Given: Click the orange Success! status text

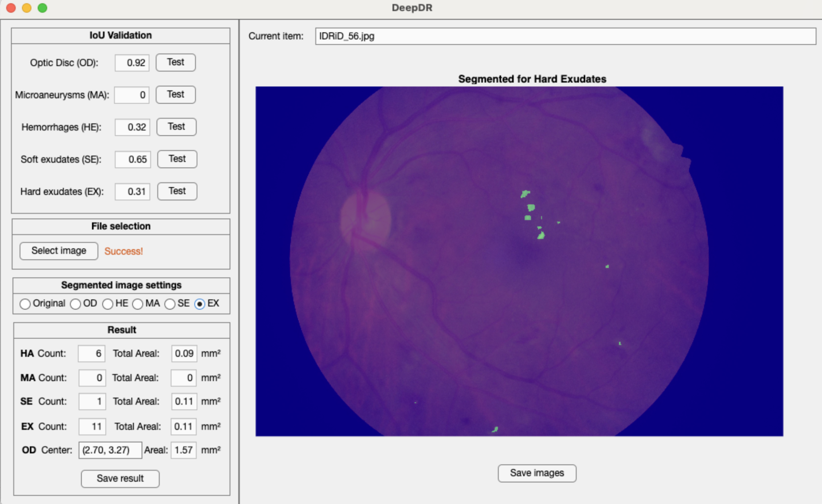Looking at the screenshot, I should [x=124, y=251].
